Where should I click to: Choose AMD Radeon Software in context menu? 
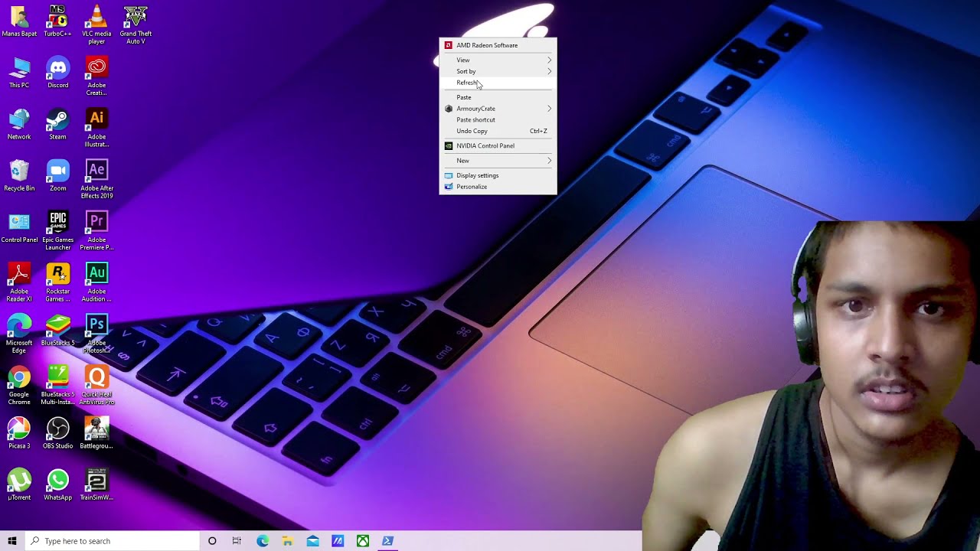(x=498, y=45)
